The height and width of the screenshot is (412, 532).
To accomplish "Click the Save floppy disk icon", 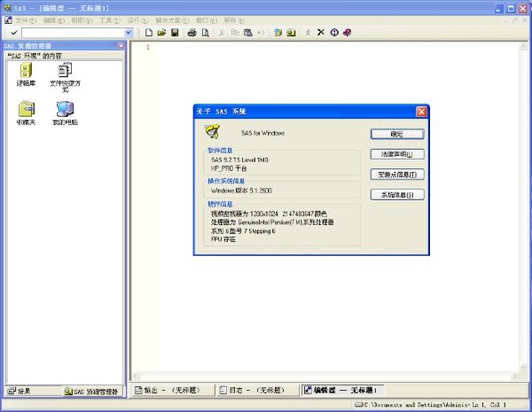I will point(175,33).
